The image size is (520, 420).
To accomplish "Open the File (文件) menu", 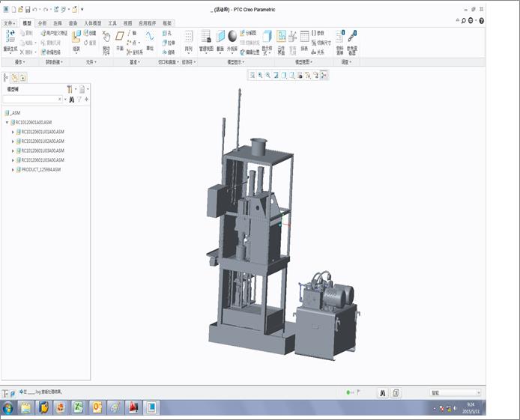I will pos(9,23).
